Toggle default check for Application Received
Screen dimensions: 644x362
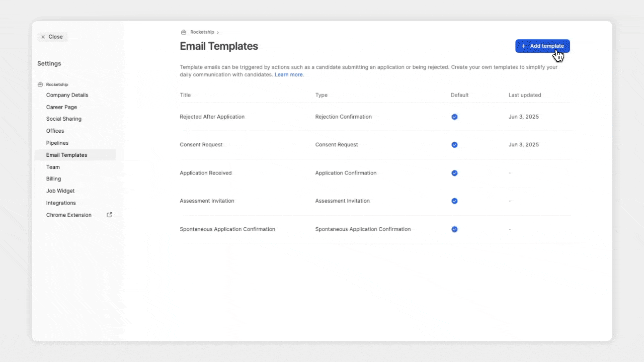coord(454,173)
